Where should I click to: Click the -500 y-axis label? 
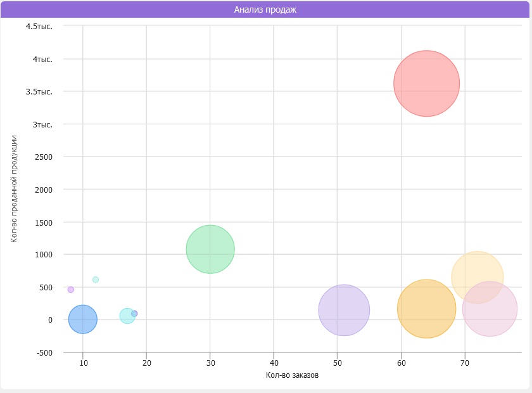click(44, 352)
